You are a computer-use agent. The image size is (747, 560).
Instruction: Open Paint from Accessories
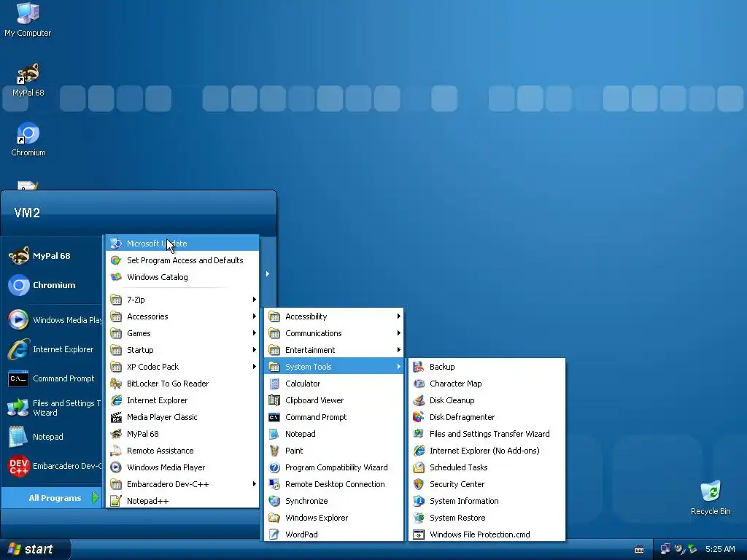tap(333, 451)
